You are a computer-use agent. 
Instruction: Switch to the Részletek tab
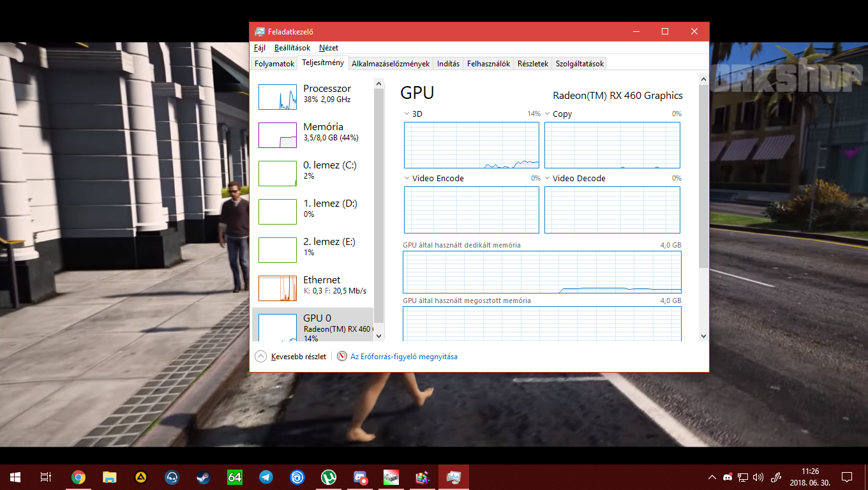pos(533,64)
